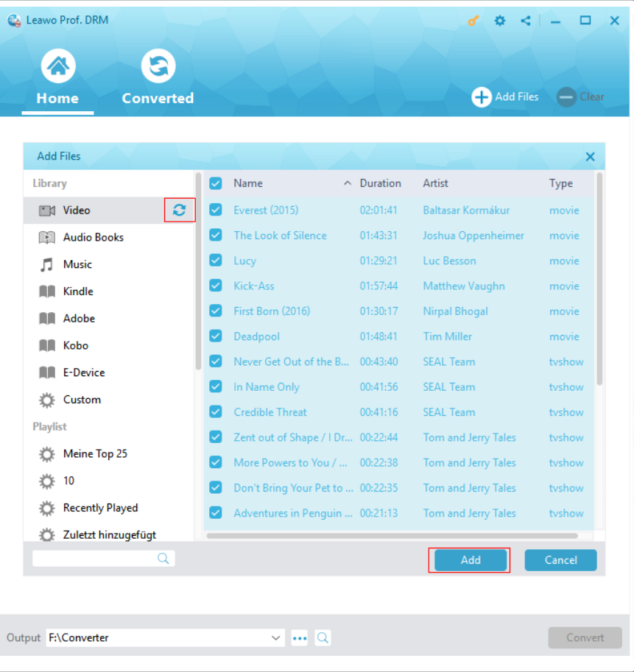The height and width of the screenshot is (672, 634).
Task: Click the library search box
Action: click(x=104, y=559)
